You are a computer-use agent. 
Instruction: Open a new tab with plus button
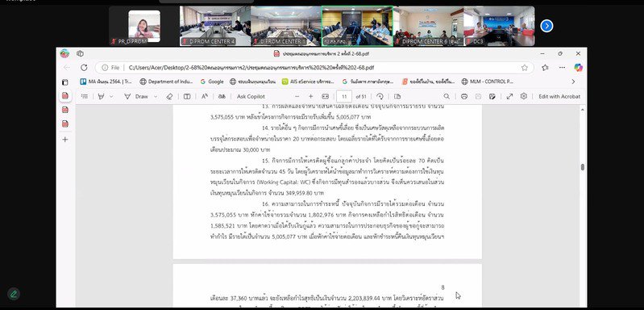point(65,140)
